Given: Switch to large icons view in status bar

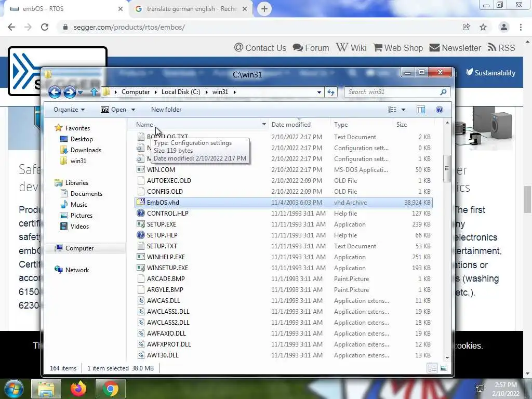Looking at the screenshot, I should (x=444, y=368).
